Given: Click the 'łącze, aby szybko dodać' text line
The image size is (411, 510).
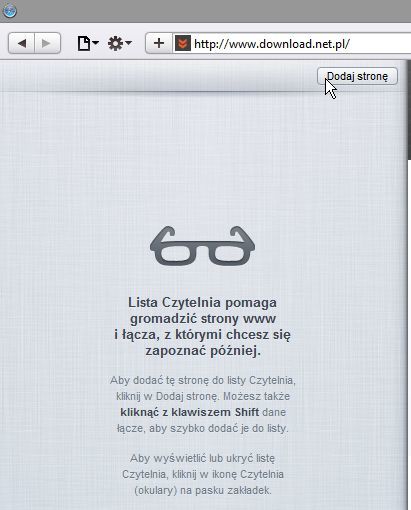Looking at the screenshot, I should pos(203,428).
